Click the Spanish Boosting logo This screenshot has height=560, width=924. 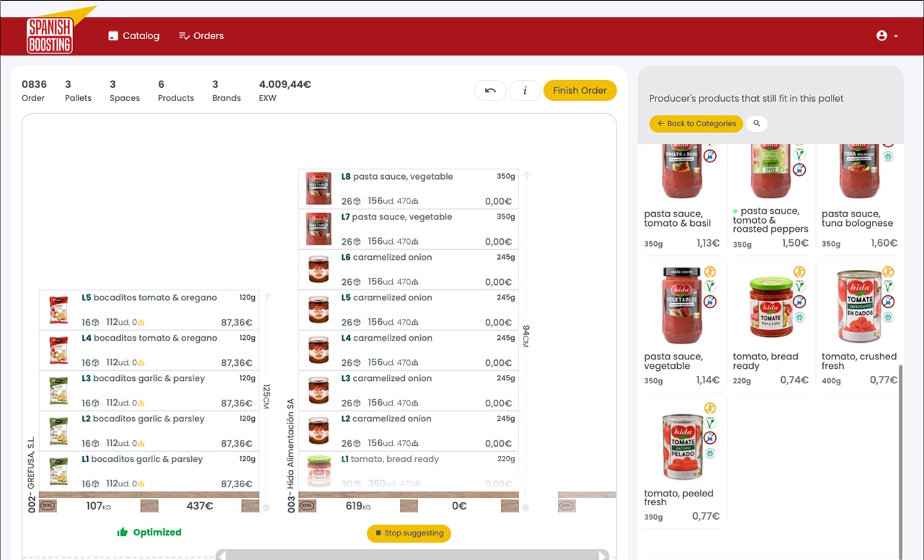[51, 35]
